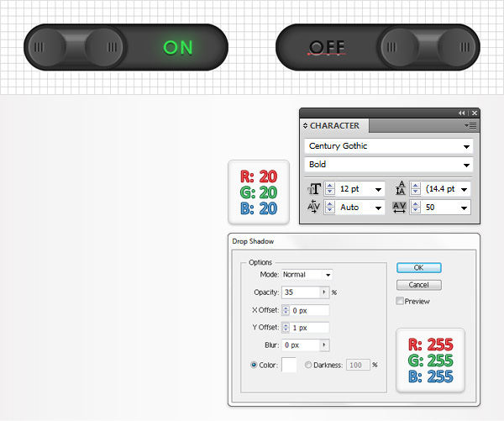This screenshot has width=504, height=421.
Task: Click left switch's inner knob near ON
Action: [x=105, y=47]
